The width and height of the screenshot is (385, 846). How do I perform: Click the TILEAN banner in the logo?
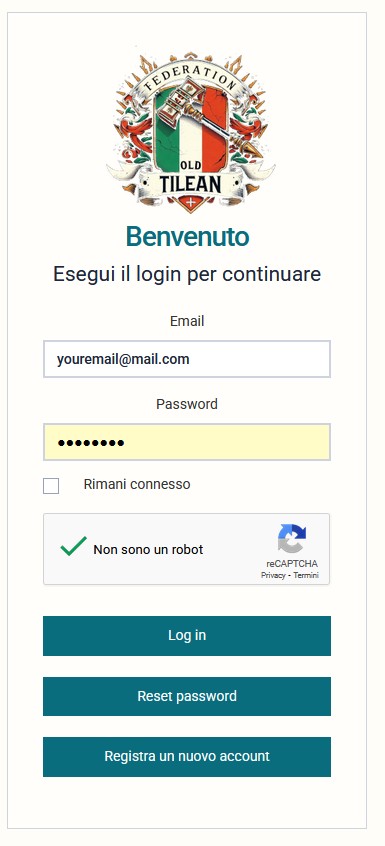tap(191, 185)
